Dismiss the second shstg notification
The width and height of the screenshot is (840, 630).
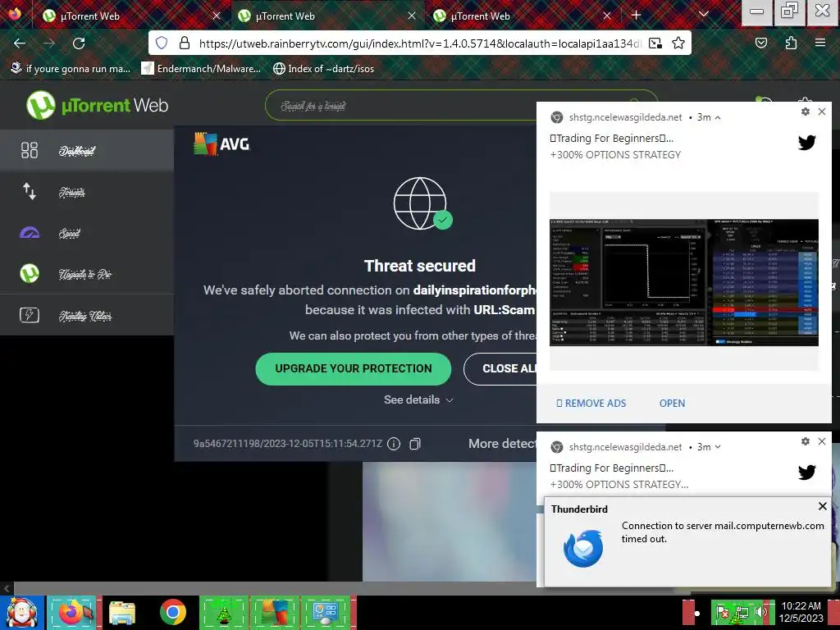point(822,441)
